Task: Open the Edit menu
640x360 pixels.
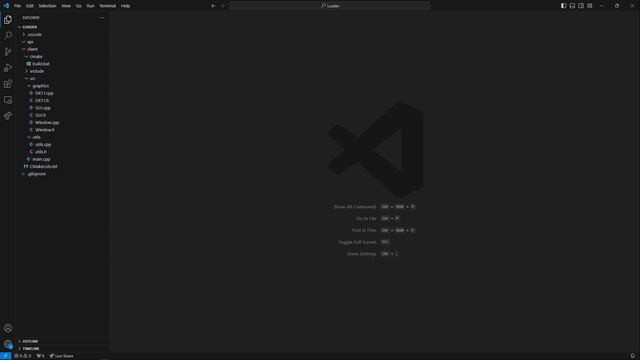Action: point(29,6)
